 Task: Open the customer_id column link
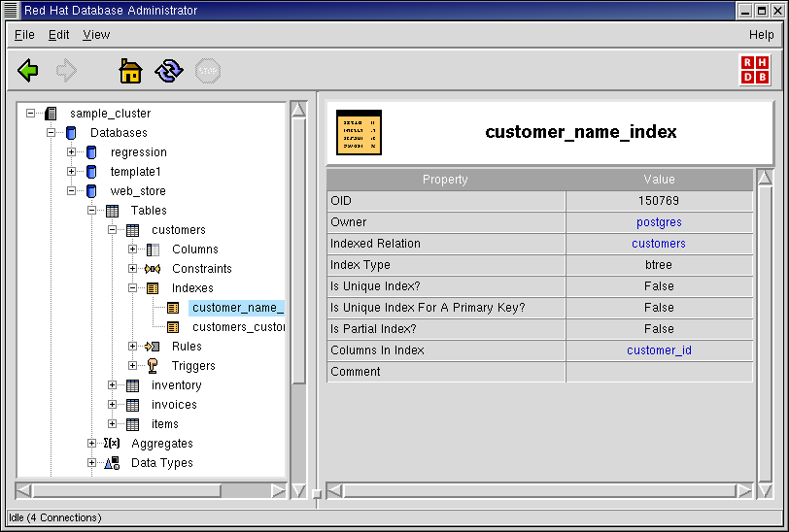coord(659,350)
